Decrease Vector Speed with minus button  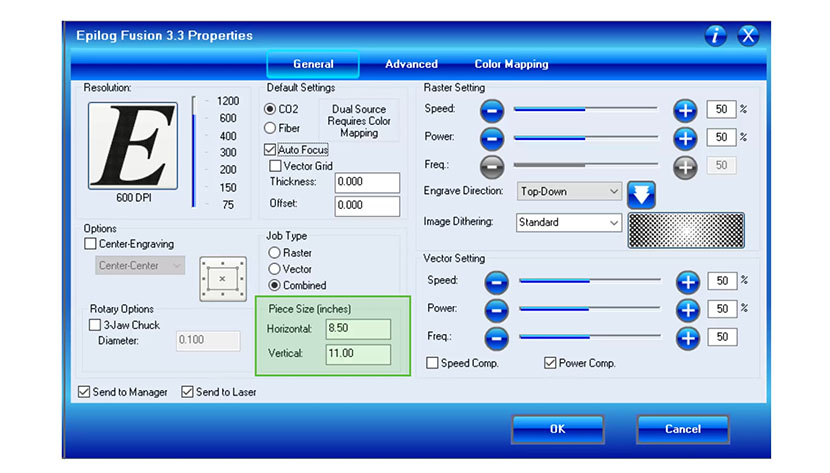coord(496,282)
